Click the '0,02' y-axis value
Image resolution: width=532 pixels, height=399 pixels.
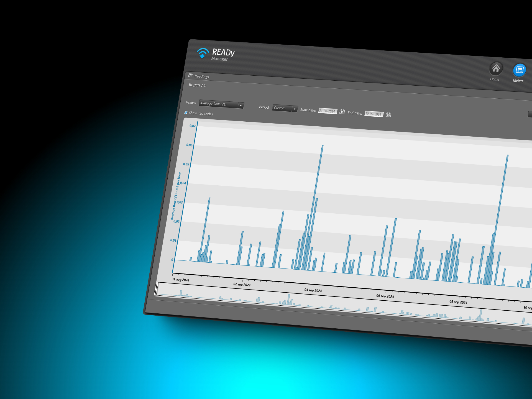[x=177, y=221]
